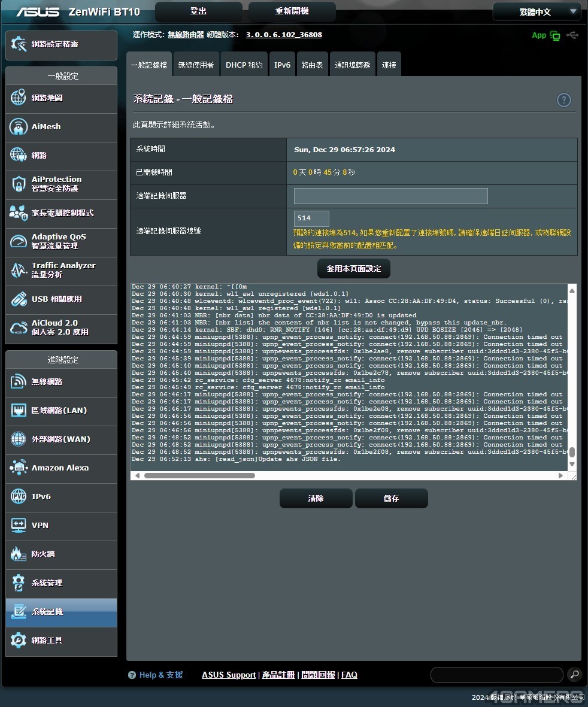Screen dimensions: 588x707
Task: Click the port number field showing 514
Action: (311, 219)
